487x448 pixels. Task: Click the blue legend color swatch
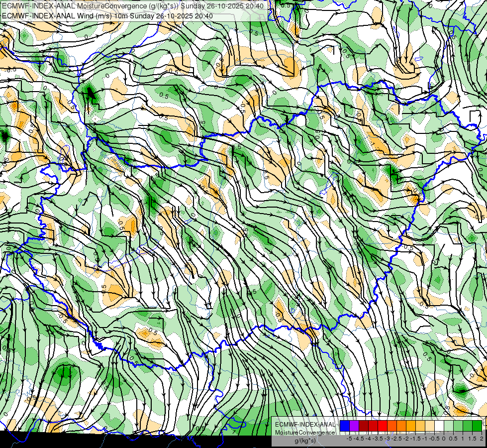point(345,426)
